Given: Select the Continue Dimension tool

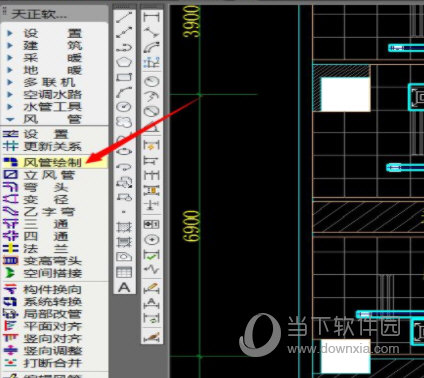Looking at the screenshot, I should coord(152,176).
